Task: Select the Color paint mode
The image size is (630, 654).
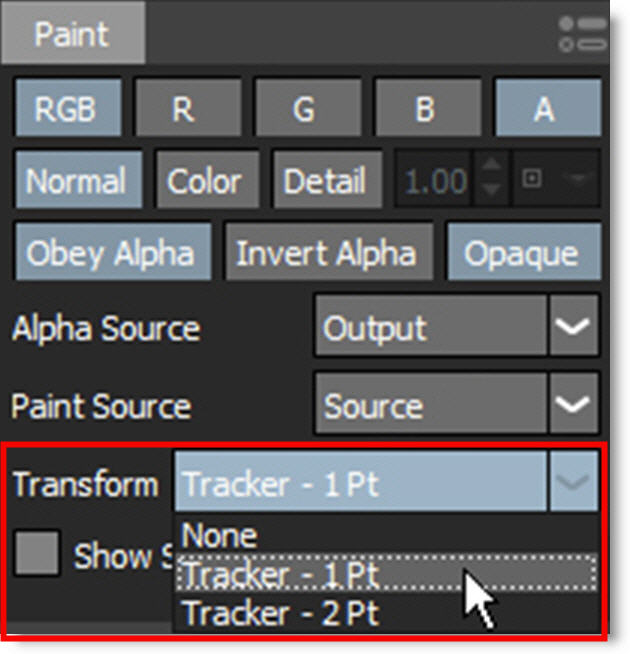Action: coord(204,181)
